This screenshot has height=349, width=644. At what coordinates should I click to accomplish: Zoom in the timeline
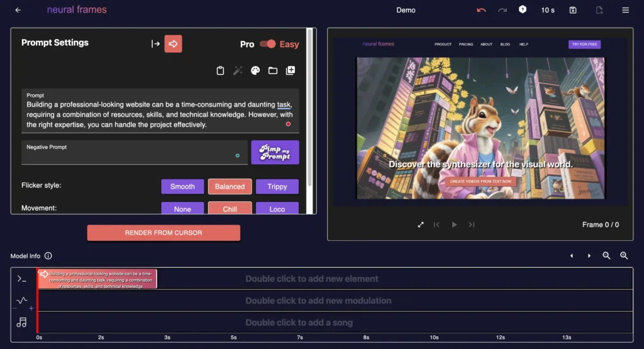[x=624, y=256]
